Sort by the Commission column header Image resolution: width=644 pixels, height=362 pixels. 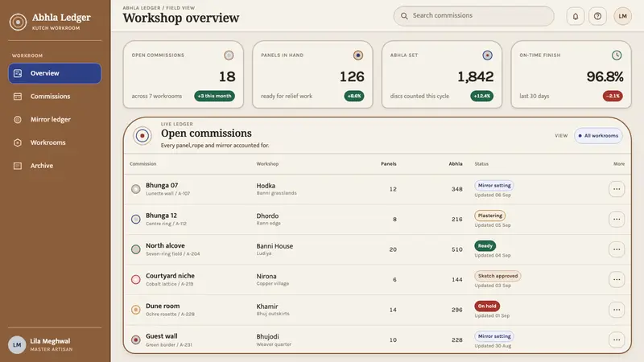[143, 164]
